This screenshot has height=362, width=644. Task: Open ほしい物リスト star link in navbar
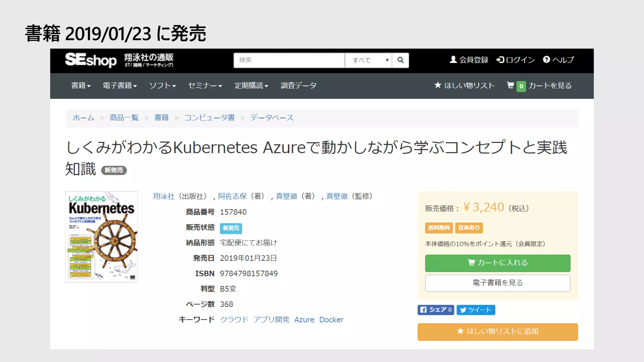click(x=464, y=85)
